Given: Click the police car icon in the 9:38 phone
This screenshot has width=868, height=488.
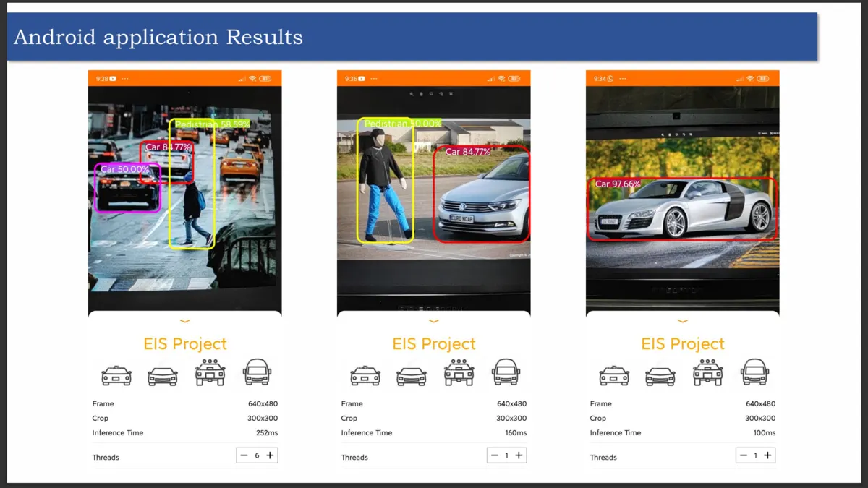Looking at the screenshot, I should pos(210,372).
